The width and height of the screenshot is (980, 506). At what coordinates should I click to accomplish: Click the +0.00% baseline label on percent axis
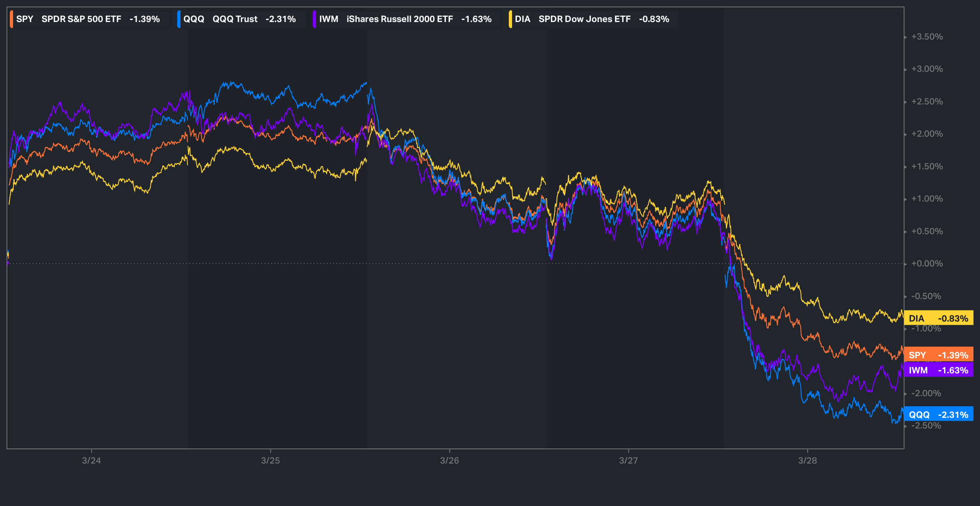[927, 264]
